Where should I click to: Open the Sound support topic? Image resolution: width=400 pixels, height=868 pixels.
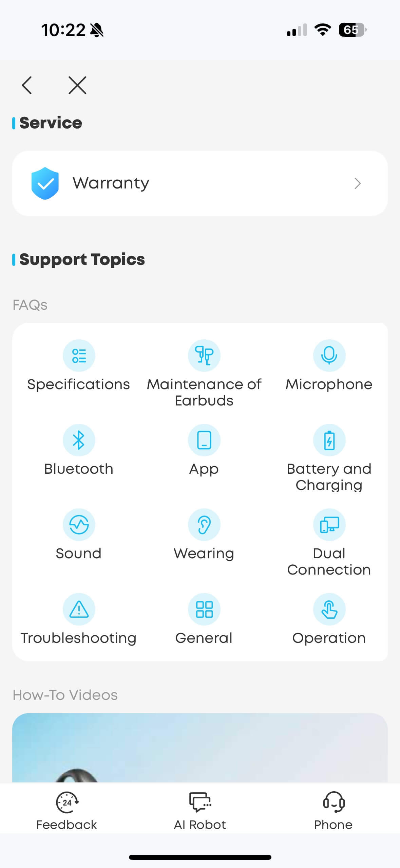point(79,525)
